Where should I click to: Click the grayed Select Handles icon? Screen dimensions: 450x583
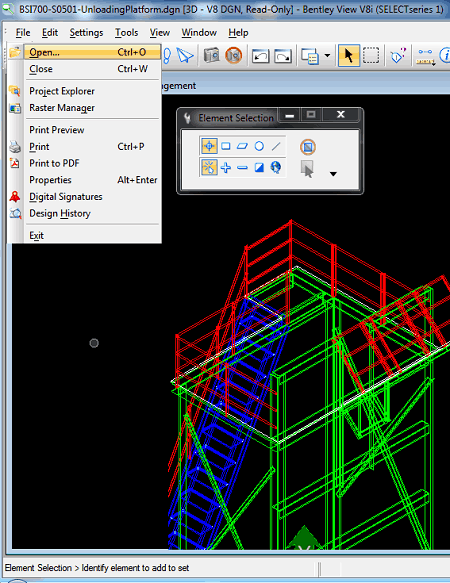pyautogui.click(x=307, y=169)
